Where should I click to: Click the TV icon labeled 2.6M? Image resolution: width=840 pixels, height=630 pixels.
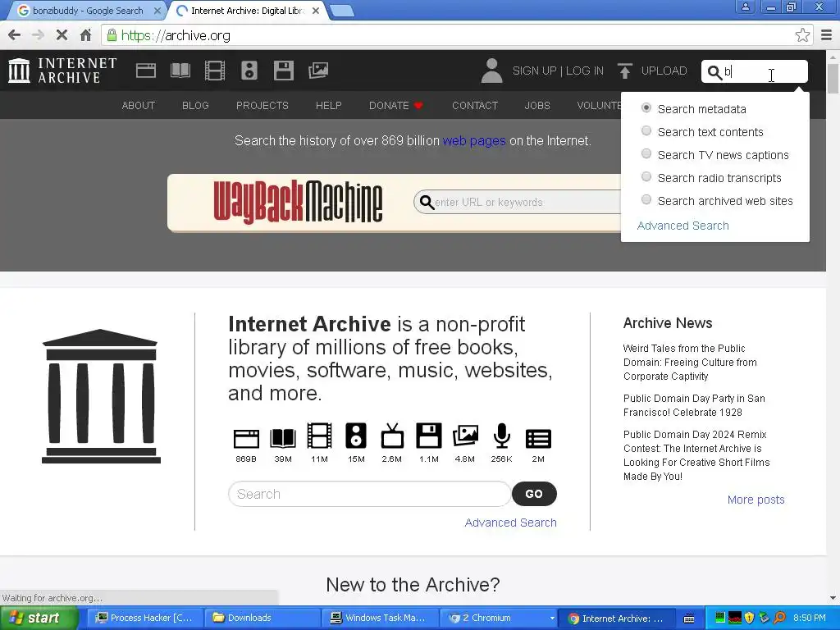click(x=392, y=436)
